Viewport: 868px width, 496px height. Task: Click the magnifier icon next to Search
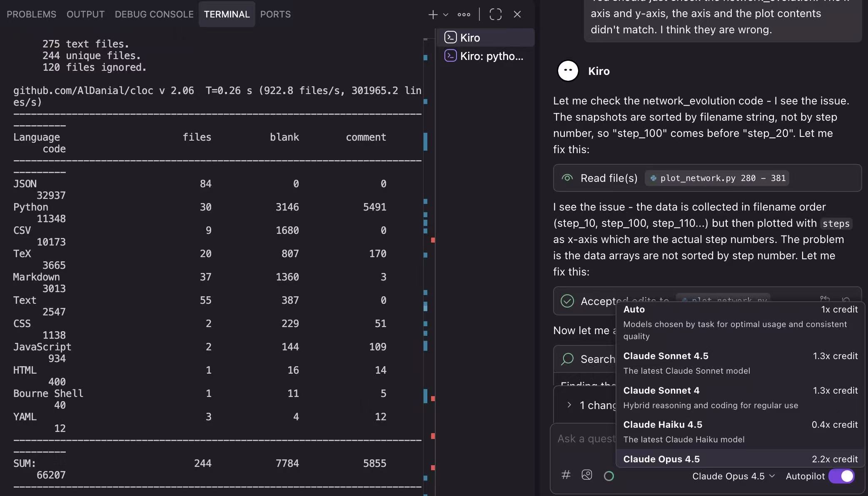[568, 359]
